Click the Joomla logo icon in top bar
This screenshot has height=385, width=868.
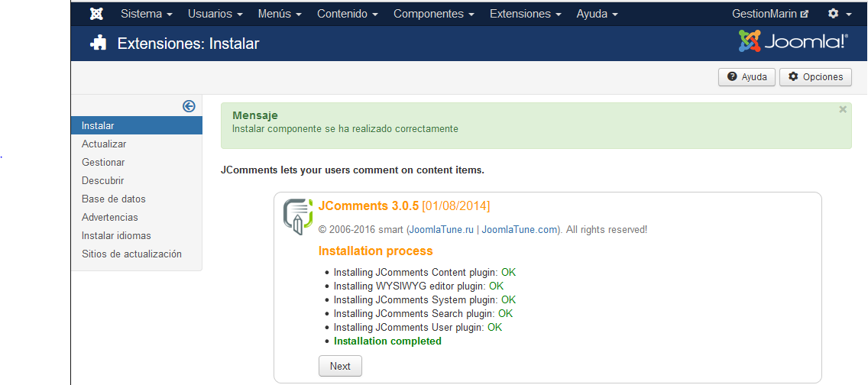coord(96,14)
